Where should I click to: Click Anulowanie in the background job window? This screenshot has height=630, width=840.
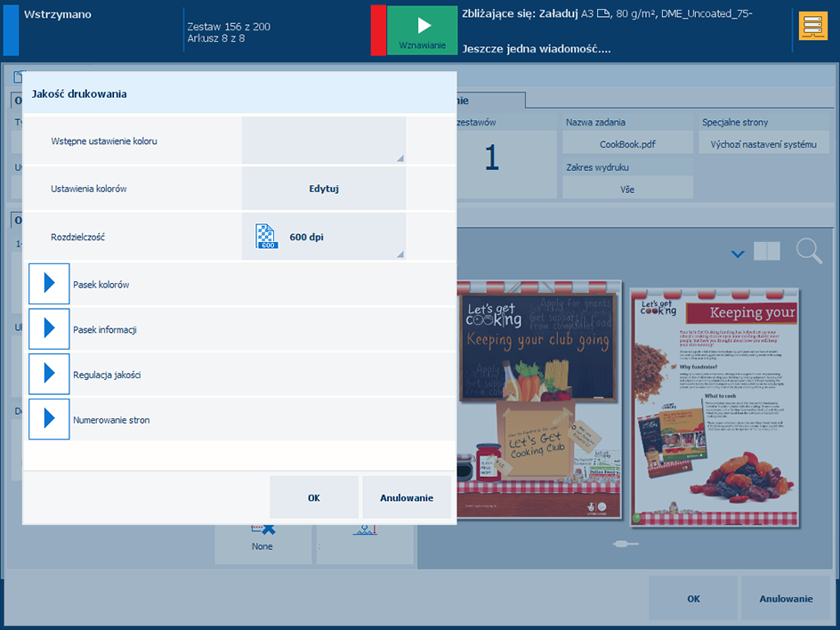click(x=786, y=598)
